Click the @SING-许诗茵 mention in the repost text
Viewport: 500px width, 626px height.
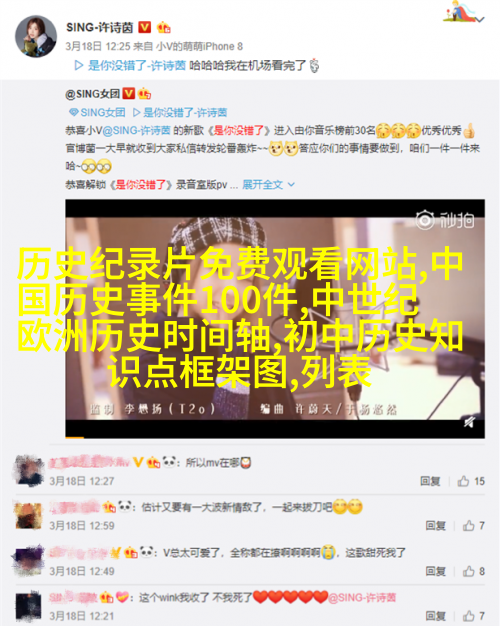pyautogui.click(x=136, y=131)
